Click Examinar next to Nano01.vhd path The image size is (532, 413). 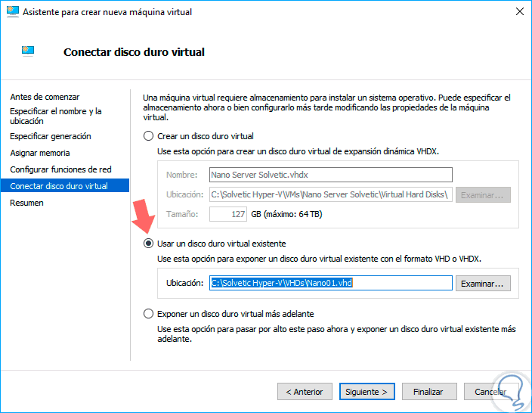(484, 283)
